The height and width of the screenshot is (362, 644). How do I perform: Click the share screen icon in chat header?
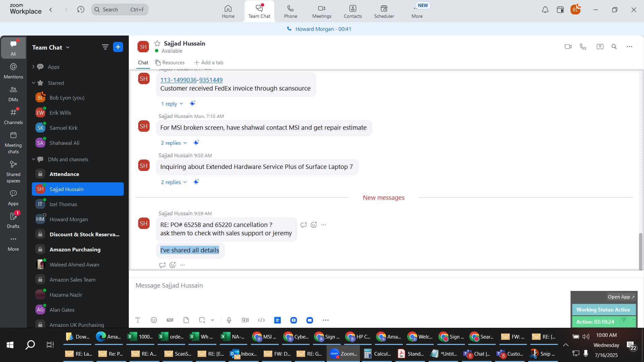tap(600, 47)
